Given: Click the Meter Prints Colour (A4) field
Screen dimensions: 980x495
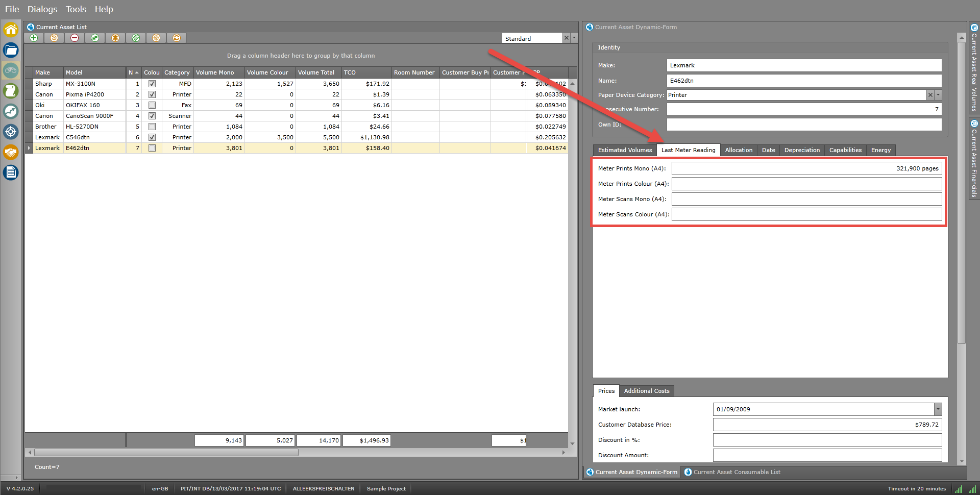Looking at the screenshot, I should 806,184.
